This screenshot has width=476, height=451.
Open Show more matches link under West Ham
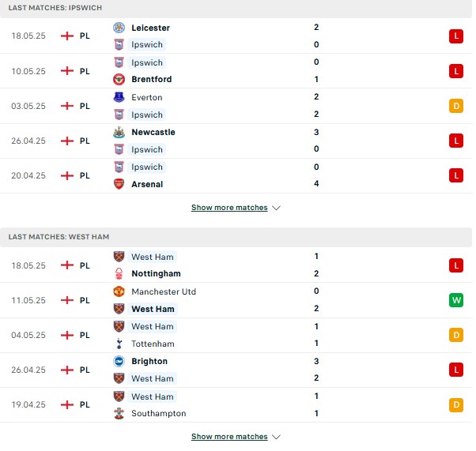coord(229,437)
